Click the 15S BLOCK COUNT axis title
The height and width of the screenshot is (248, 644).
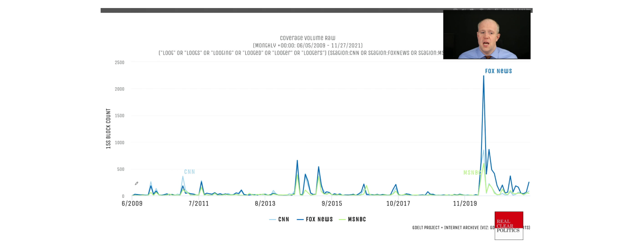pyautogui.click(x=108, y=129)
